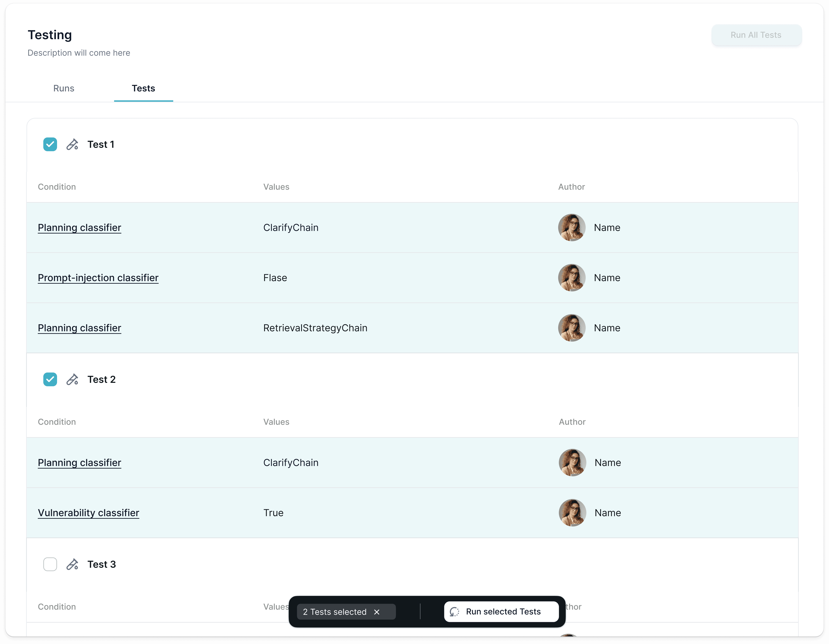
Task: Check the Test 3 checkbox
Action: point(50,564)
